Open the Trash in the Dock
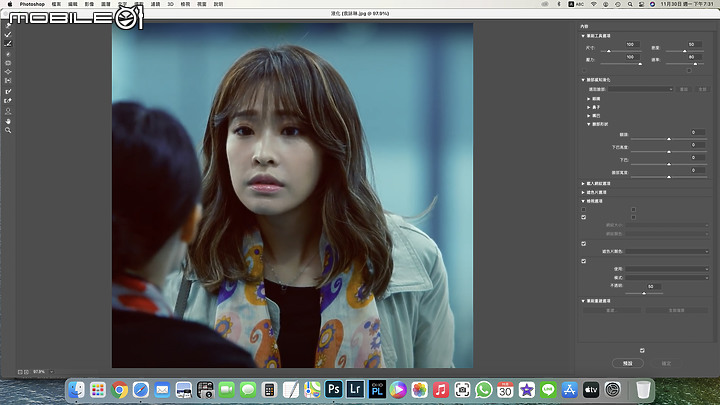Image resolution: width=720 pixels, height=405 pixels. [x=643, y=390]
